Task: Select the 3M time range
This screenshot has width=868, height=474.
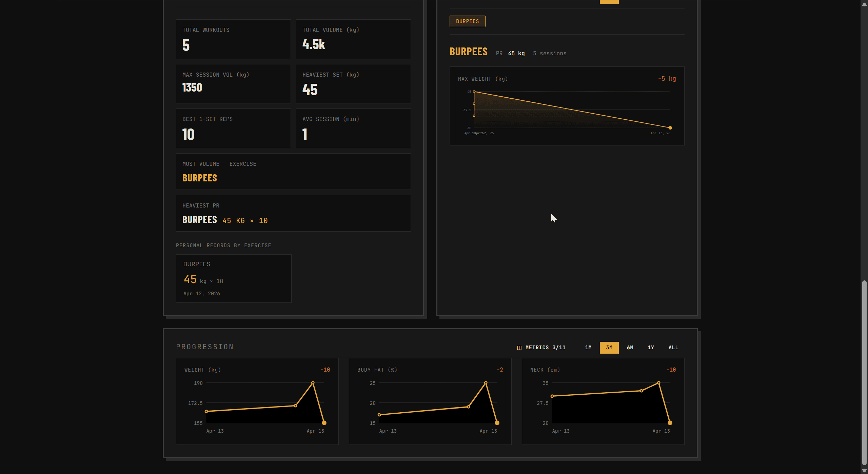Action: point(609,348)
